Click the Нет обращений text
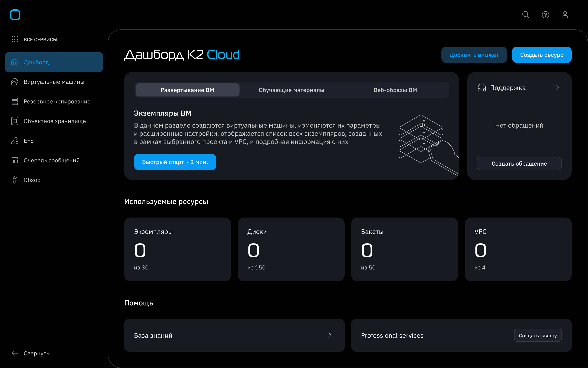Viewport: 588px width, 368px height. coord(519,125)
